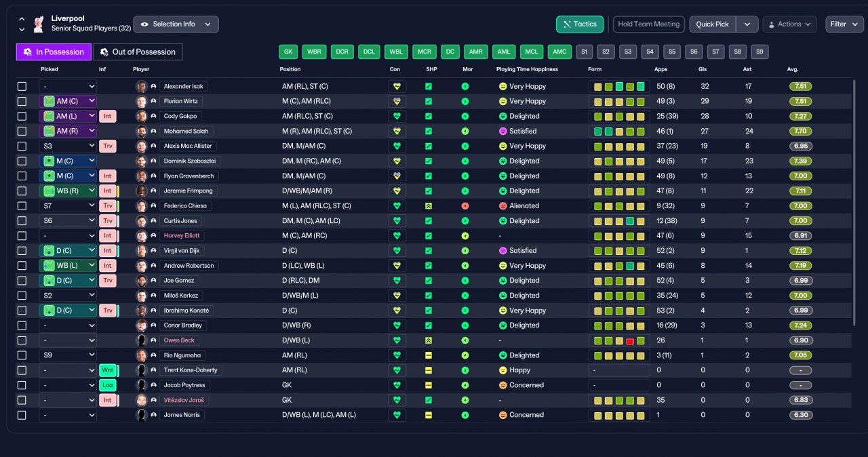This screenshot has width=868, height=457.
Task: Switch to Out of Possession tab
Action: point(138,52)
